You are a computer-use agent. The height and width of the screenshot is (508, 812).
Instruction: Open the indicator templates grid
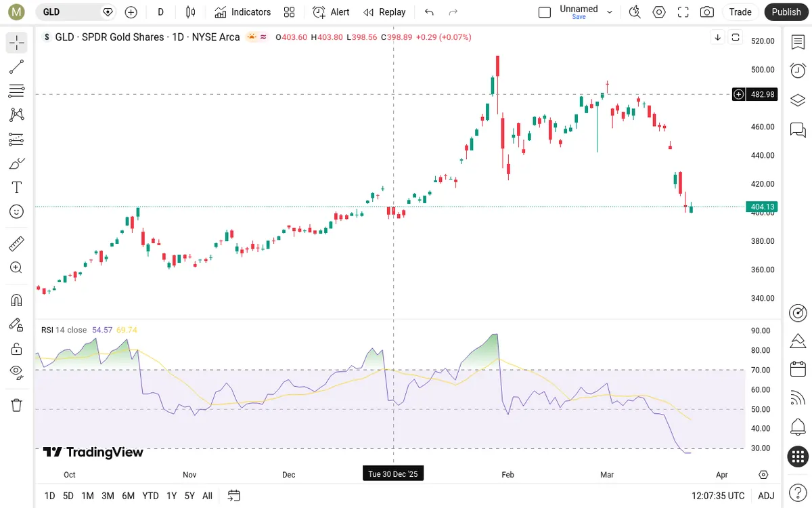290,12
